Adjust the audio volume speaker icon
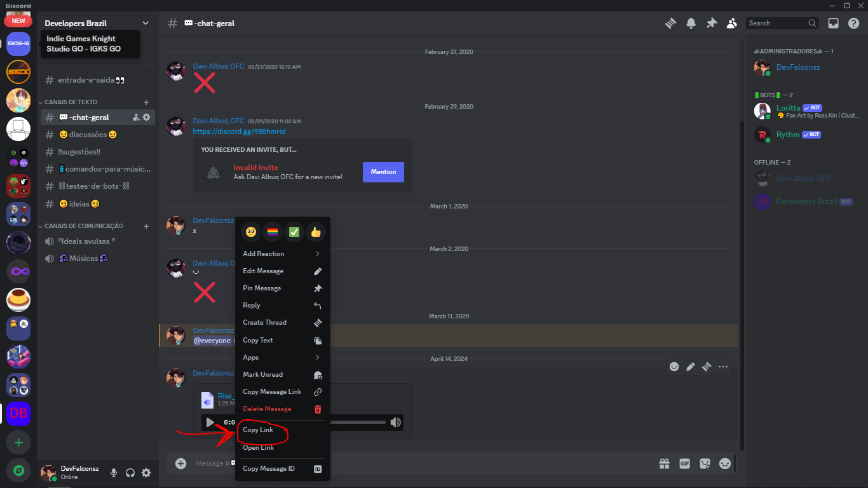This screenshot has width=868, height=488. (x=396, y=423)
